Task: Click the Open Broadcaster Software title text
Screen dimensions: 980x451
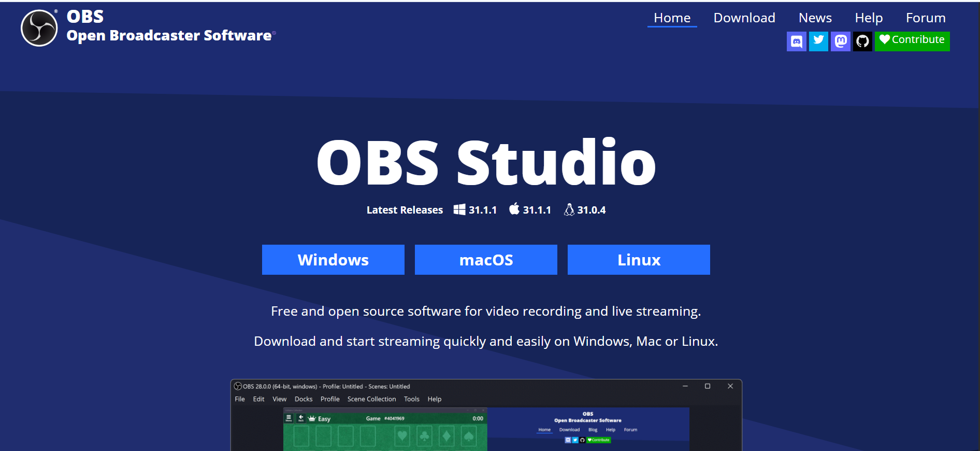Action: point(169,35)
